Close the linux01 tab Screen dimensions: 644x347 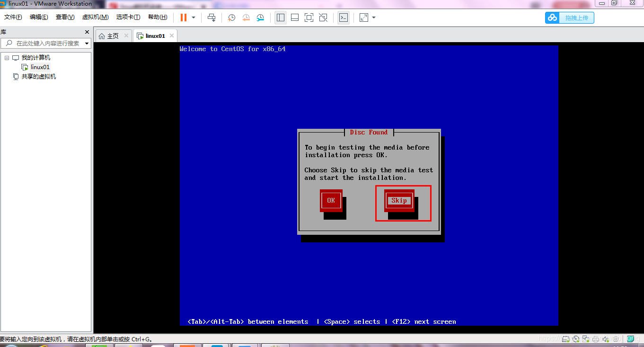172,36
